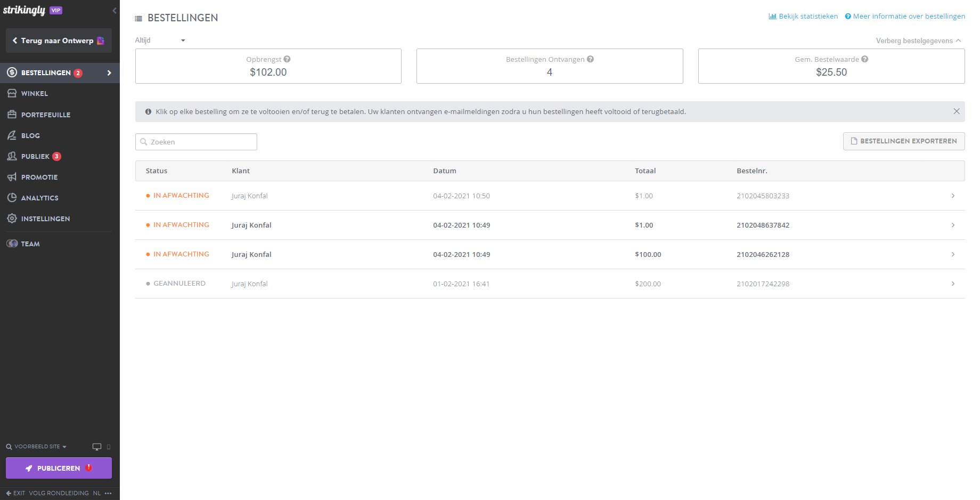Screen dimensions: 980x500
Task: Collapse the sidebar with the top arrow
Action: pyautogui.click(x=114, y=11)
